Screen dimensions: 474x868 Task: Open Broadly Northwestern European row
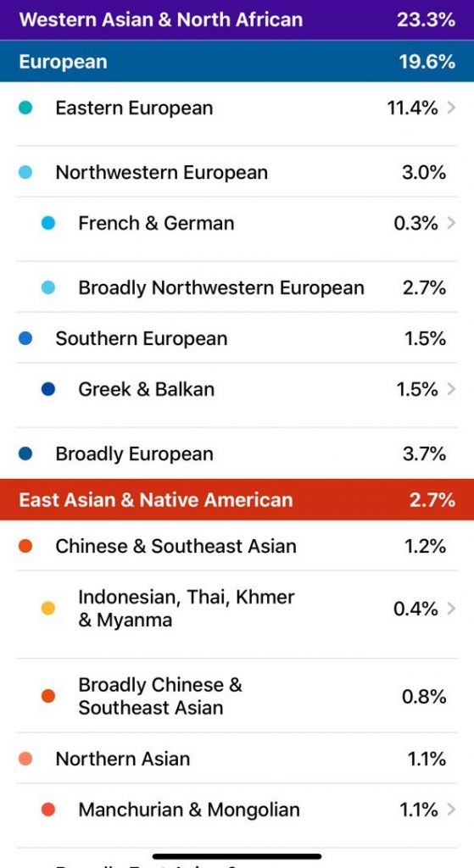click(x=237, y=287)
